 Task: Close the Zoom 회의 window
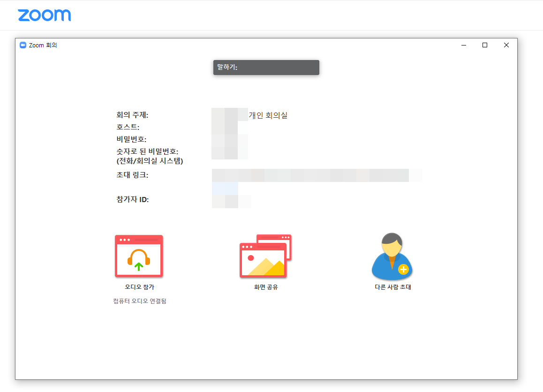506,45
